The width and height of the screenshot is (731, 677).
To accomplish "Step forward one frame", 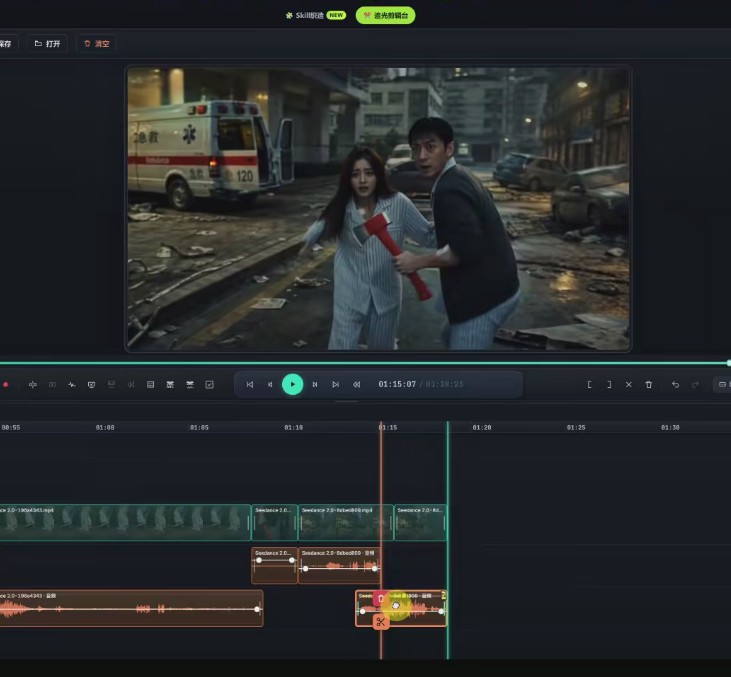I will coord(315,385).
